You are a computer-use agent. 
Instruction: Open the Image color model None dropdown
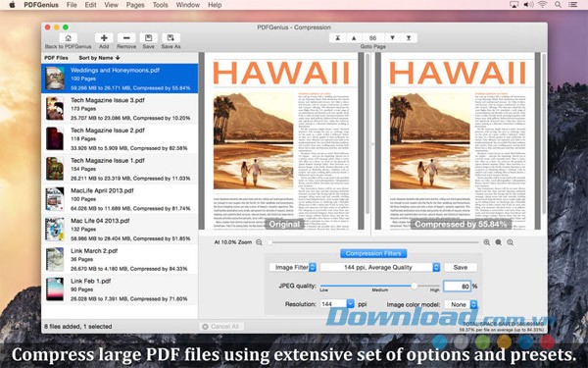click(461, 304)
